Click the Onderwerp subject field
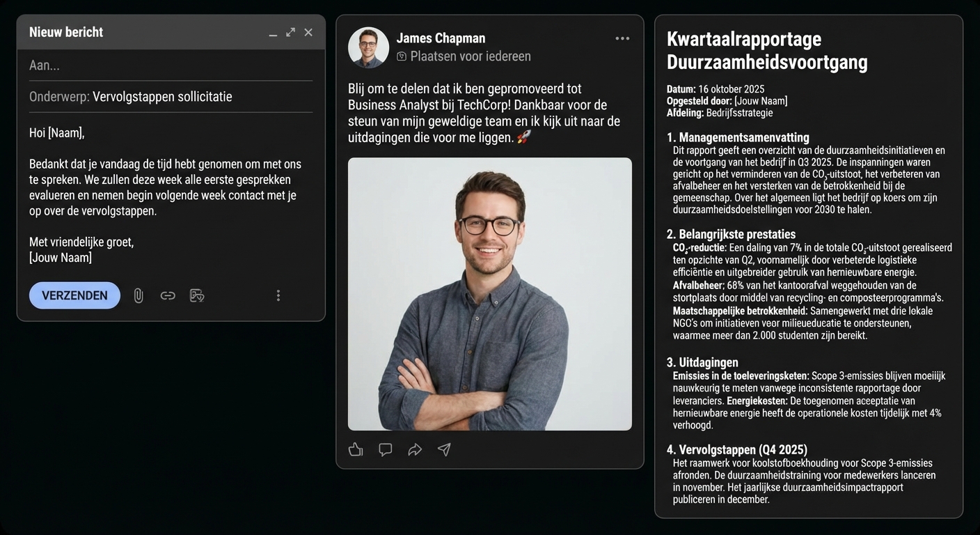Viewport: 980px width, 535px height. tap(202, 97)
